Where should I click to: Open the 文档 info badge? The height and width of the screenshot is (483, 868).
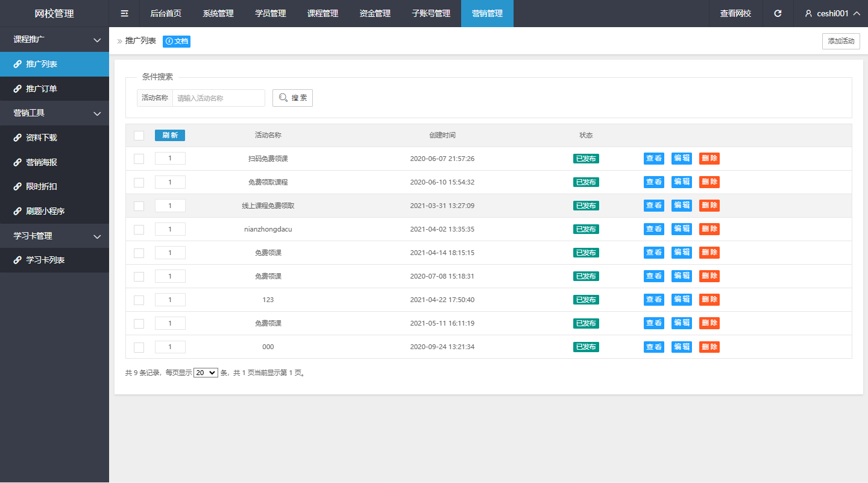click(x=177, y=41)
